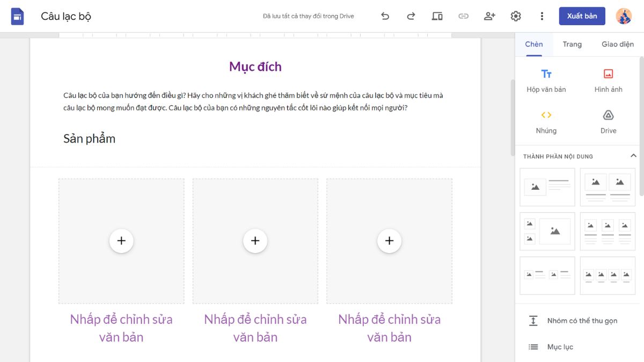The height and width of the screenshot is (362, 644).
Task: Select layout with two small images beside text
Action: click(x=547, y=276)
